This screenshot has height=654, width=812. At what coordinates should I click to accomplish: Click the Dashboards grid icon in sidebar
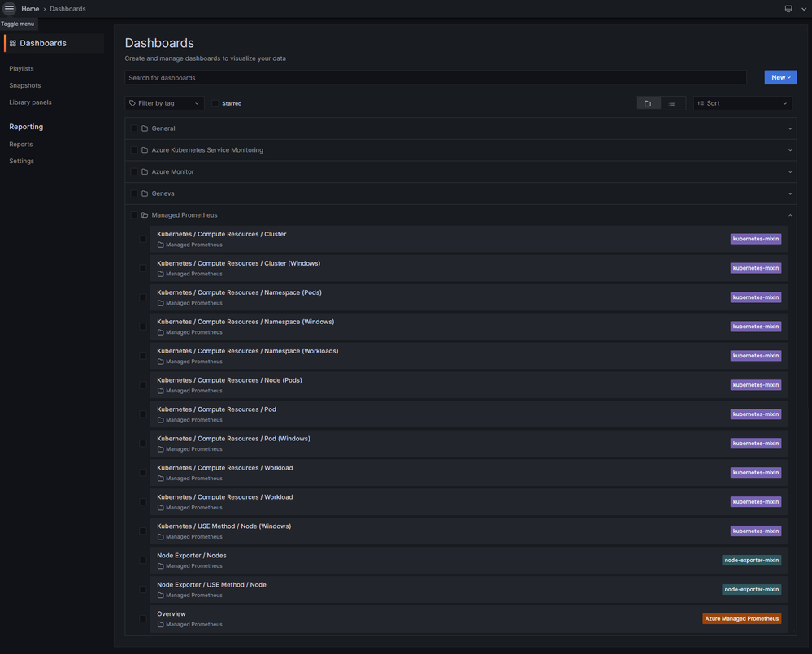pyautogui.click(x=13, y=43)
